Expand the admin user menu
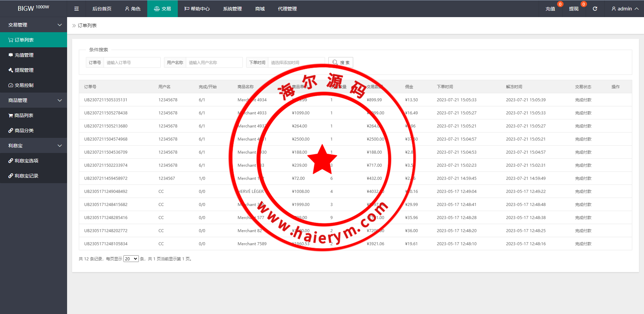644x314 pixels. tap(625, 9)
